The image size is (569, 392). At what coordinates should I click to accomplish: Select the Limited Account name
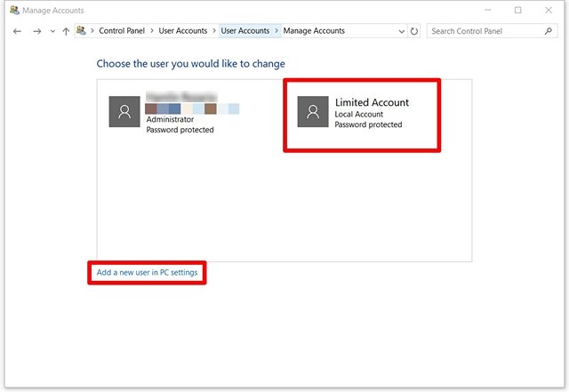point(372,103)
